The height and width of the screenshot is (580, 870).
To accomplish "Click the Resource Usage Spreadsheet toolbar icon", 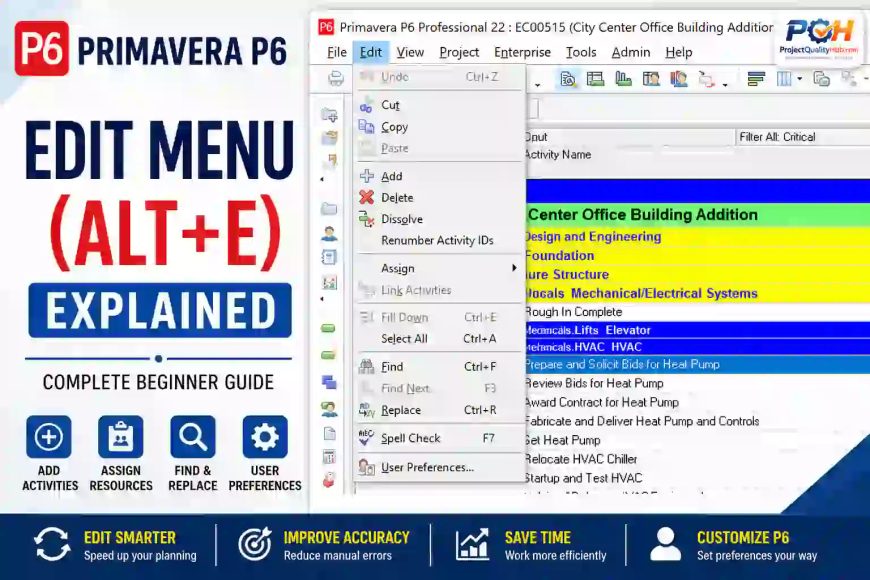I will (x=651, y=79).
